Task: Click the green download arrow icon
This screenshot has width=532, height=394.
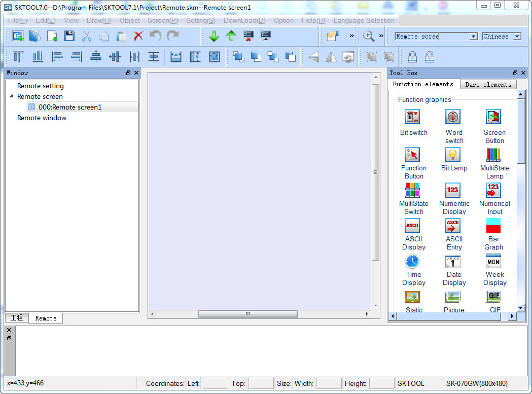Action: pyautogui.click(x=214, y=36)
